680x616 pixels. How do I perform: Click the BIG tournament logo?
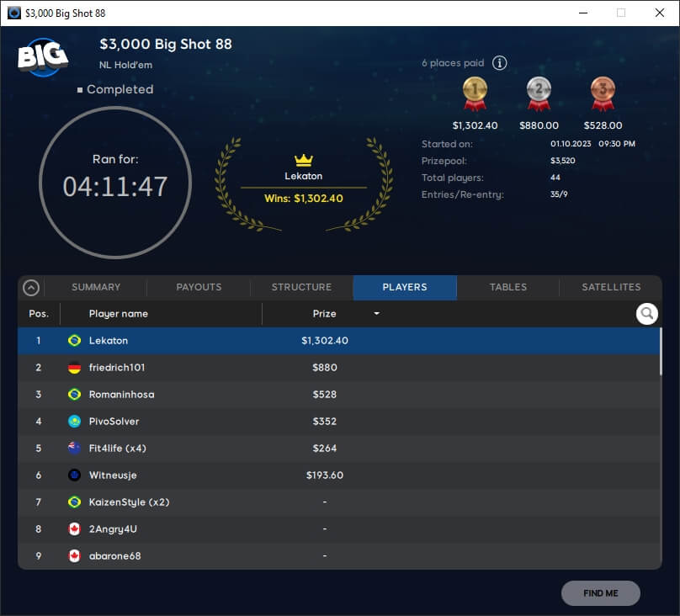point(42,56)
